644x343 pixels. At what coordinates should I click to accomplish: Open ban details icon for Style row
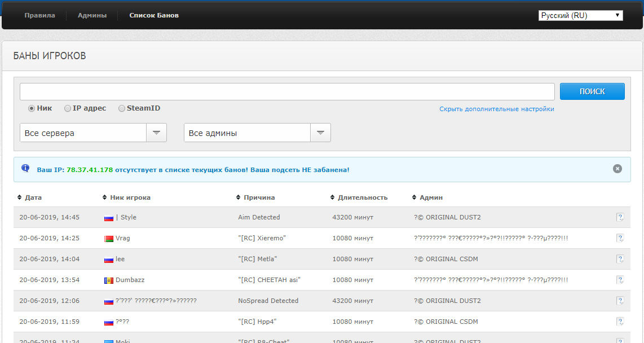coord(620,217)
